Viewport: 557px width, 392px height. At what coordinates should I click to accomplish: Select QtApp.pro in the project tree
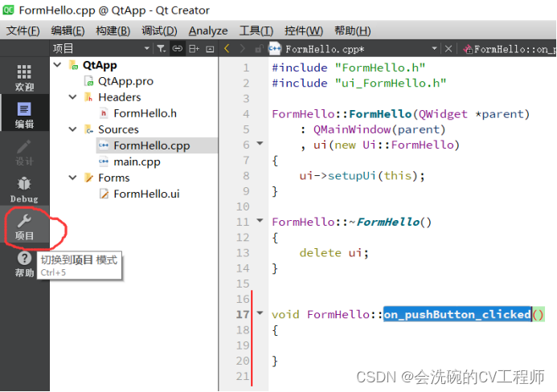tap(125, 81)
